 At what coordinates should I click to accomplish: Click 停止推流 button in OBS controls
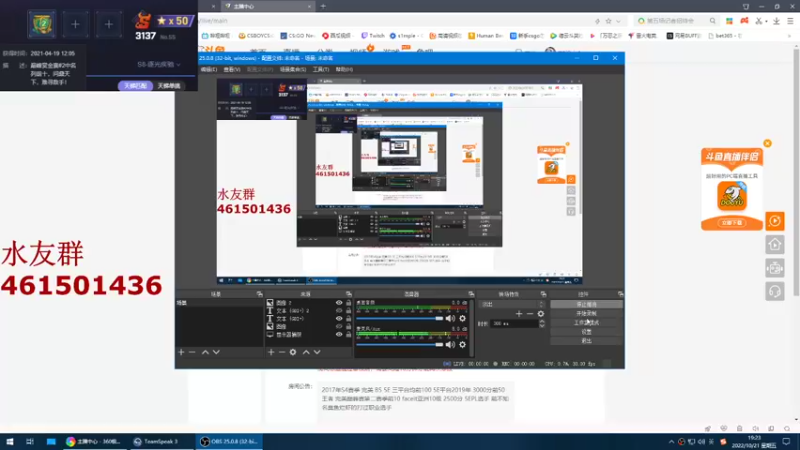pos(586,304)
